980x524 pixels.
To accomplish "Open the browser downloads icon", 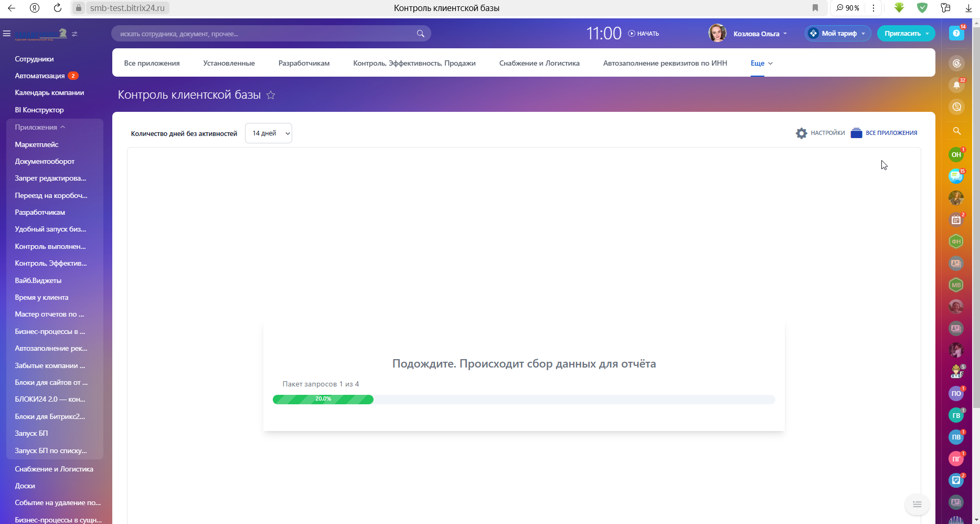I will (968, 8).
